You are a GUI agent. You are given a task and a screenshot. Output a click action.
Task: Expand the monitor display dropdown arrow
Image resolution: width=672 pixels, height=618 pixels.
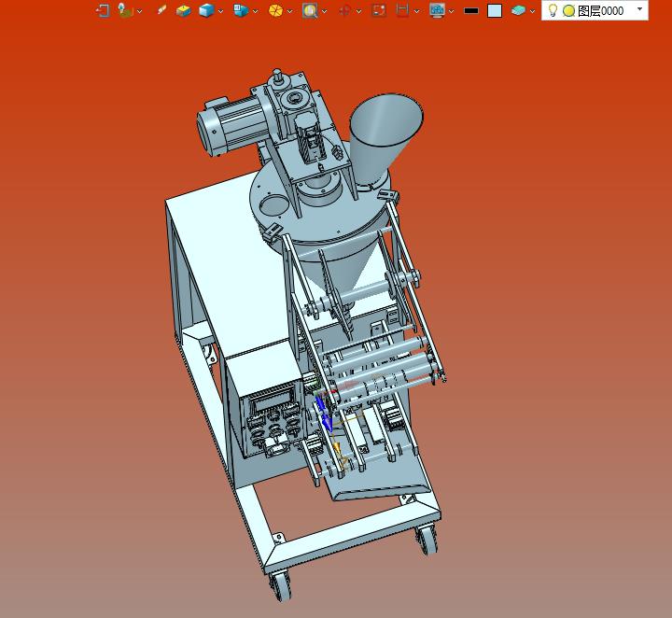tap(452, 11)
